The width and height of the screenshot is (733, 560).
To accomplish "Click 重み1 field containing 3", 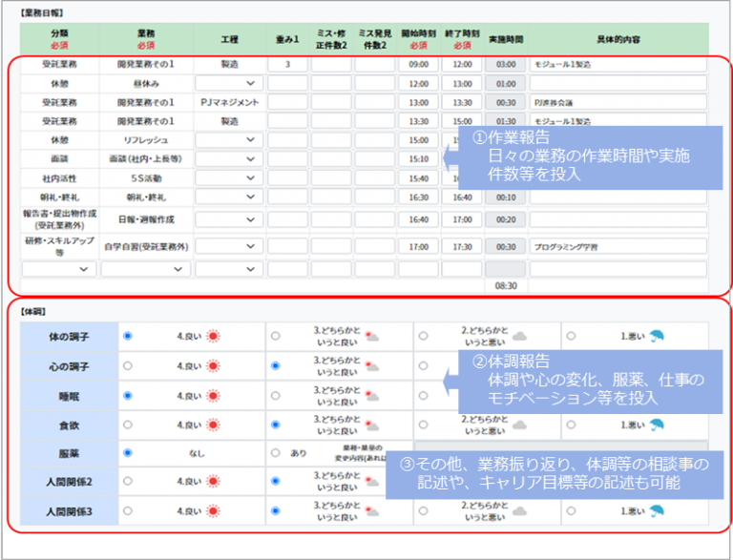I will tap(287, 65).
